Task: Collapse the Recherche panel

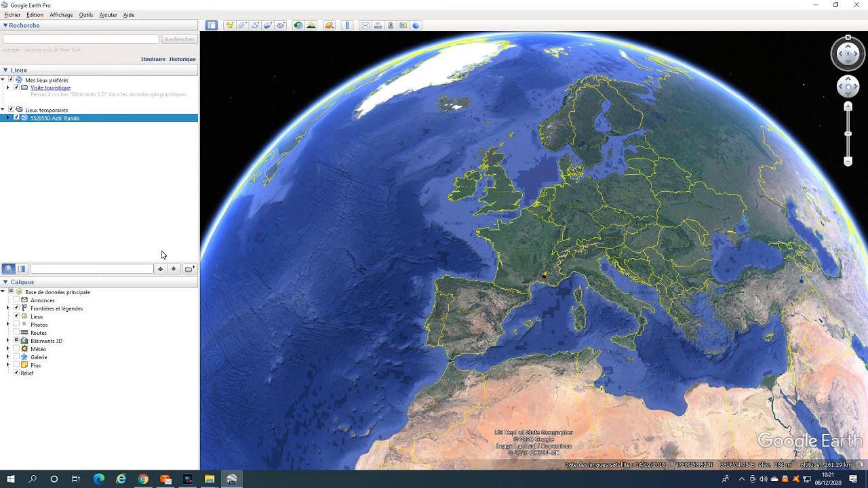Action: click(x=5, y=25)
